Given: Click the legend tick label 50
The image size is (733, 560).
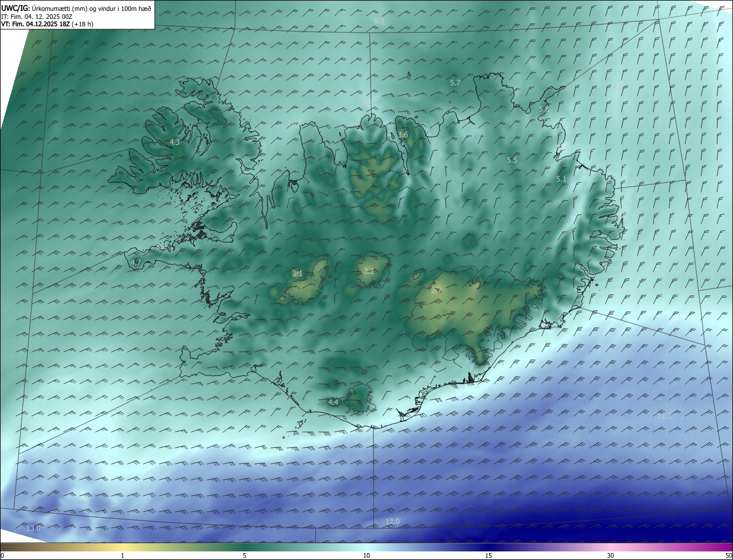Looking at the screenshot, I should (x=728, y=555).
